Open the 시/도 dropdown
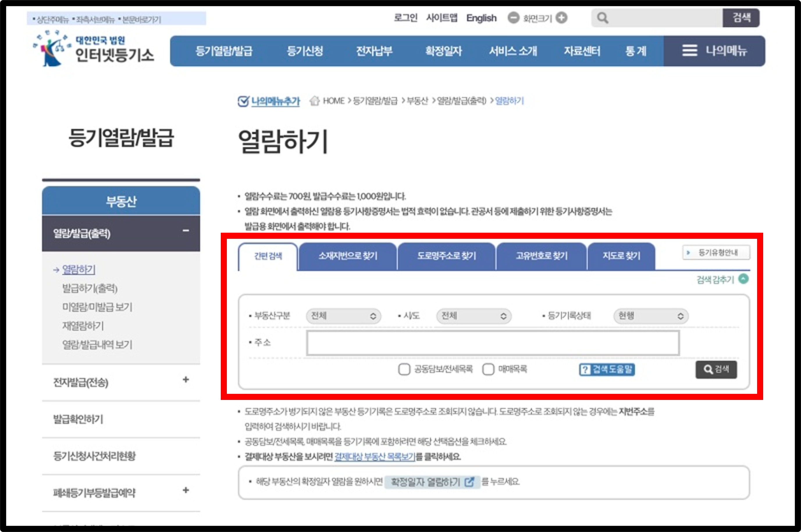Screen dimensions: 801x532 pyautogui.click(x=474, y=316)
